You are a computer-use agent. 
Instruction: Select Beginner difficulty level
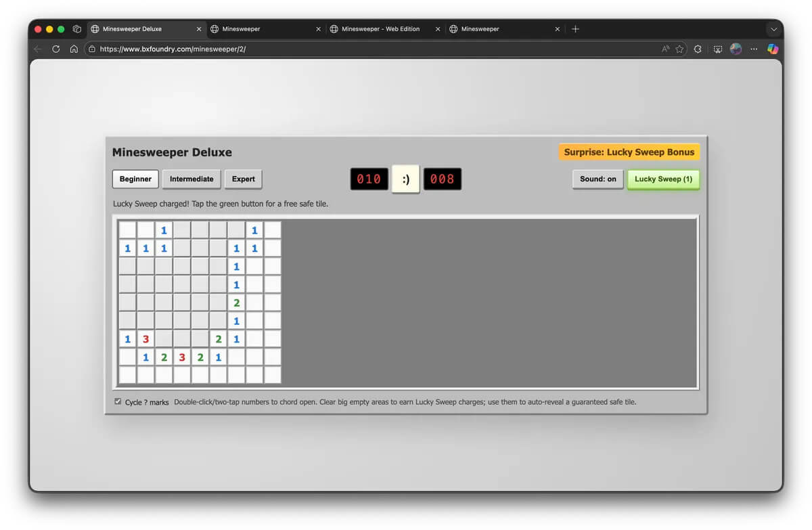click(x=135, y=179)
